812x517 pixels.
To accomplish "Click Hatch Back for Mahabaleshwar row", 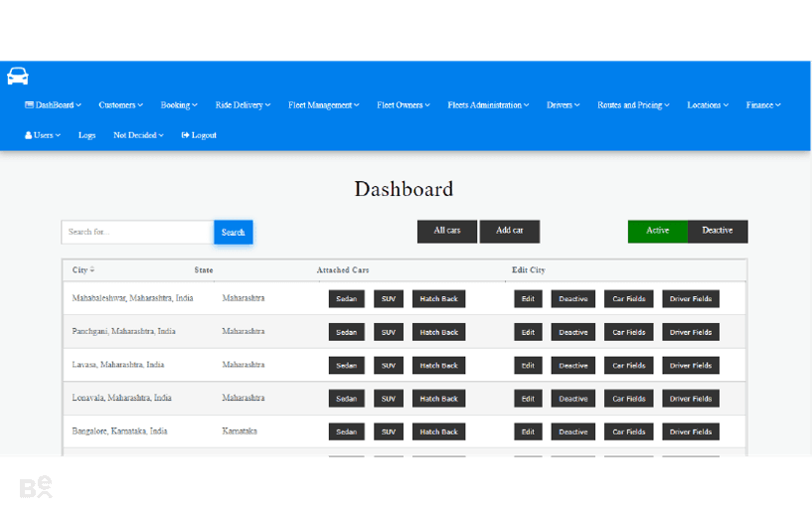I will (438, 299).
